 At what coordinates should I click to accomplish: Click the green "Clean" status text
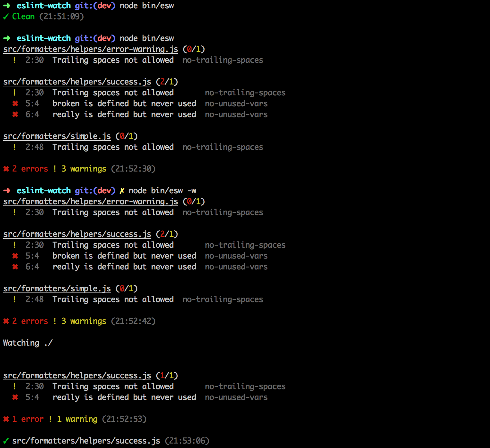(23, 17)
